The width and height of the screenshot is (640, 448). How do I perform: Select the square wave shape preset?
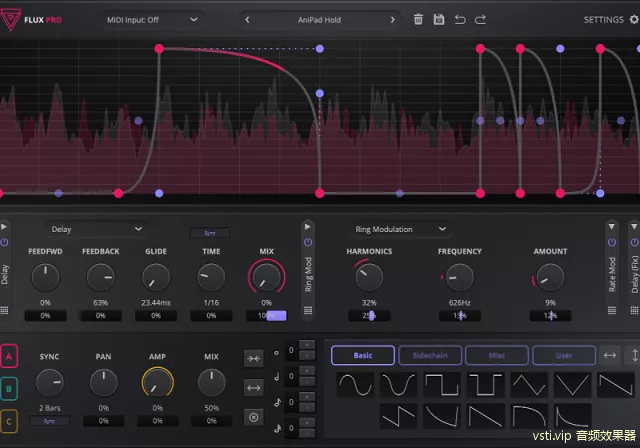443,386
